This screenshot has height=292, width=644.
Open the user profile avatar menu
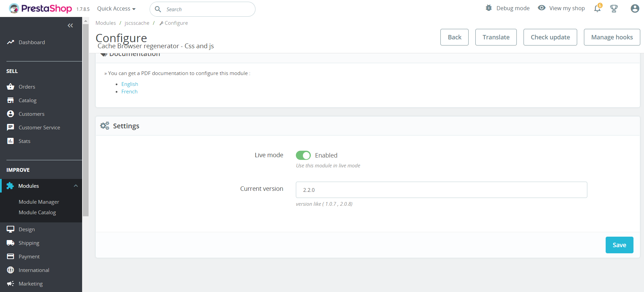pyautogui.click(x=635, y=8)
